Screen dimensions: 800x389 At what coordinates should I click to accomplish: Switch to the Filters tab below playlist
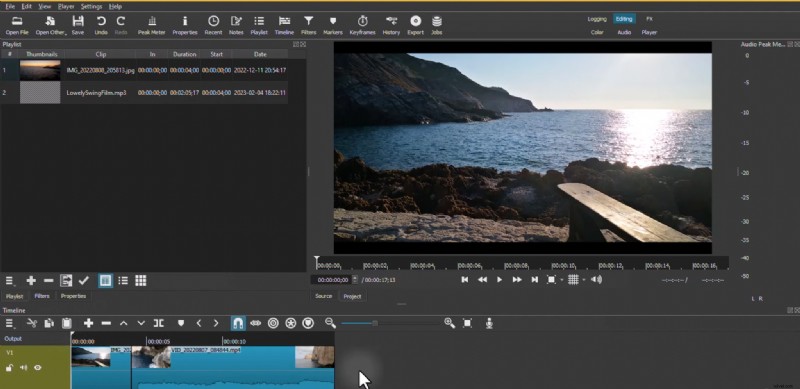[x=42, y=296]
